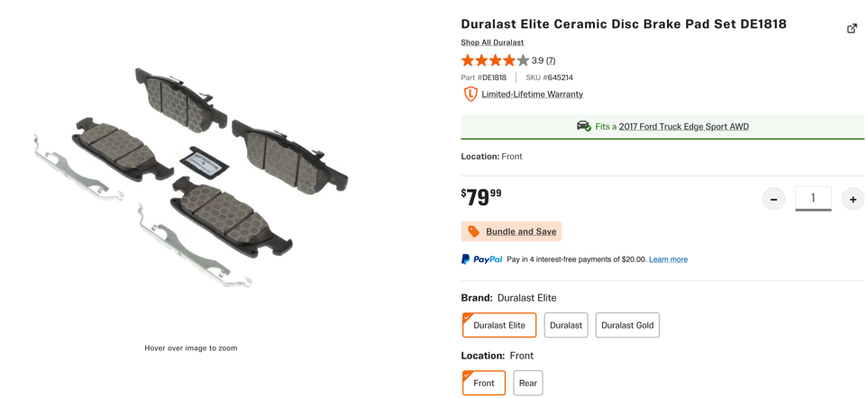Choose the Front location option
This screenshot has width=868, height=398.
point(484,383)
